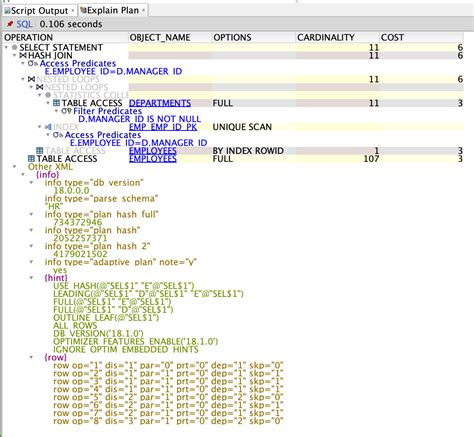
Task: Select the IGNORE_OPTIM_EMBEDDED_HINTS line
Action: [126, 350]
